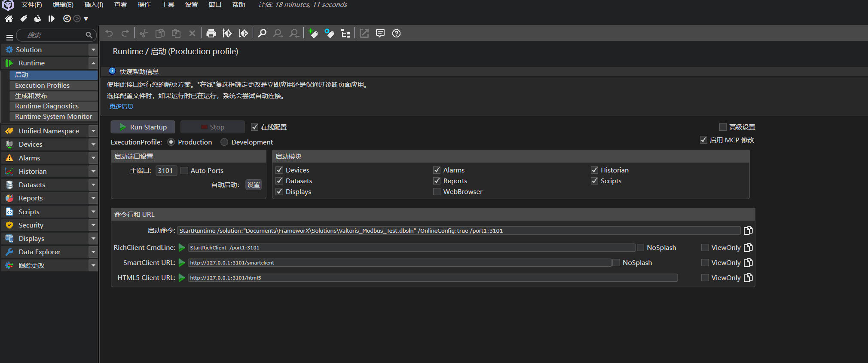The image size is (868, 363).
Task: Open the 编辑(E) menu
Action: coord(63,5)
